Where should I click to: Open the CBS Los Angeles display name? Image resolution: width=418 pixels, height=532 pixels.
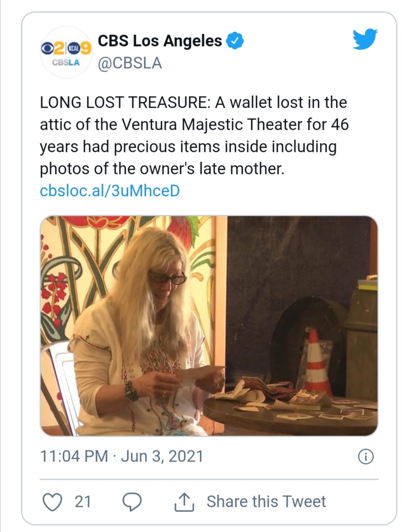(x=159, y=41)
